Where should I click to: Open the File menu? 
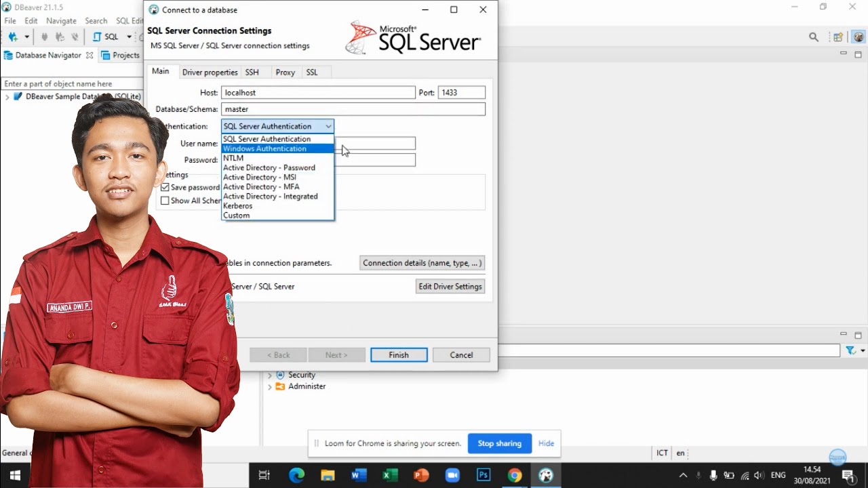pos(10,21)
